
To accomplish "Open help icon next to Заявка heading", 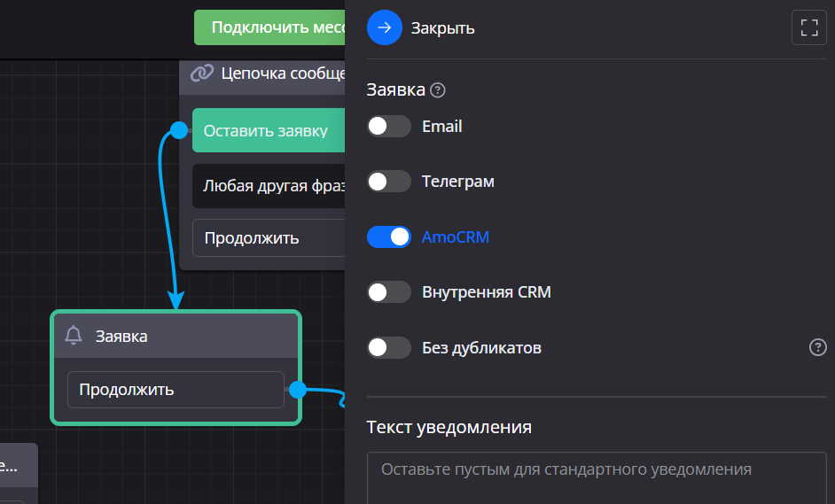I will pyautogui.click(x=437, y=90).
